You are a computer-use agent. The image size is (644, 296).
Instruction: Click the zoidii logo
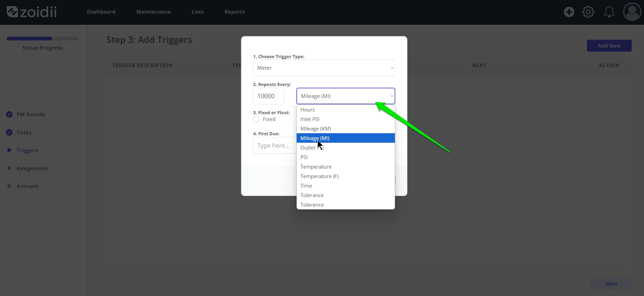[32, 12]
